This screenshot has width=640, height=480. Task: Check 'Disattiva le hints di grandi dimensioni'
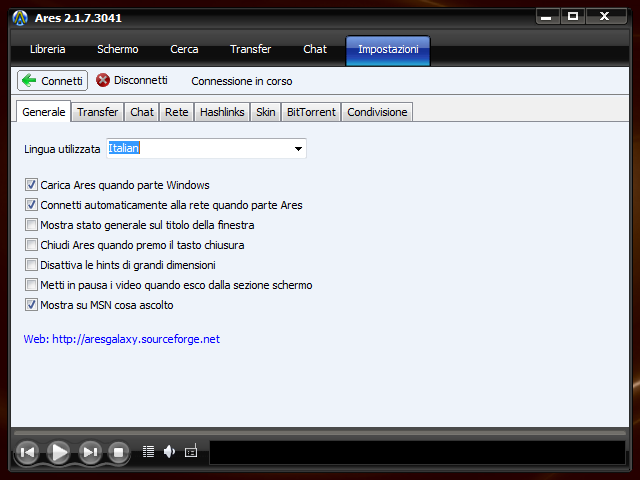coord(31,265)
